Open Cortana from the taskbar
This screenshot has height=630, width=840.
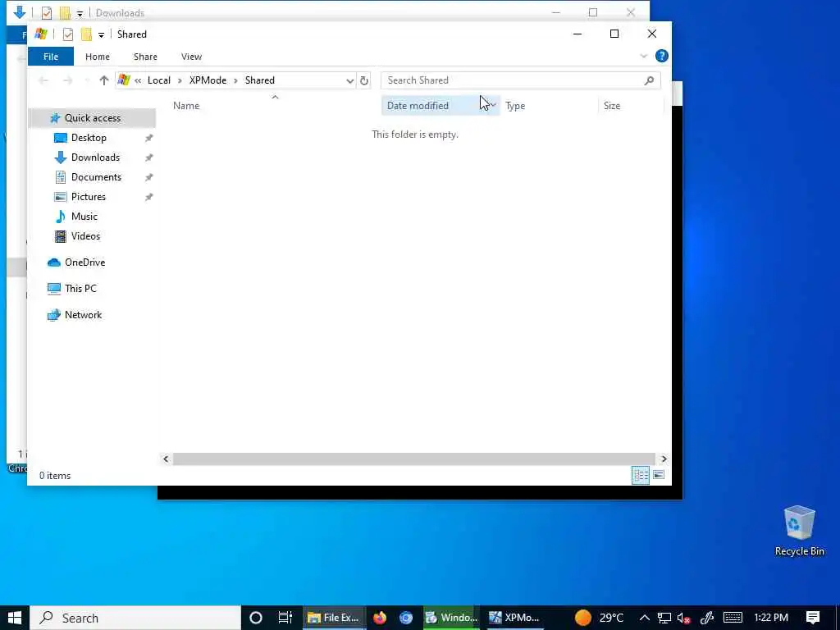tap(256, 618)
